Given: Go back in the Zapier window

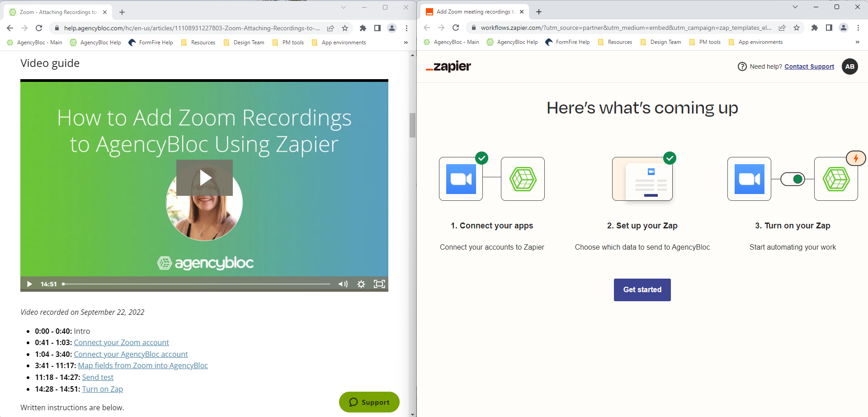Looking at the screenshot, I should click(427, 28).
